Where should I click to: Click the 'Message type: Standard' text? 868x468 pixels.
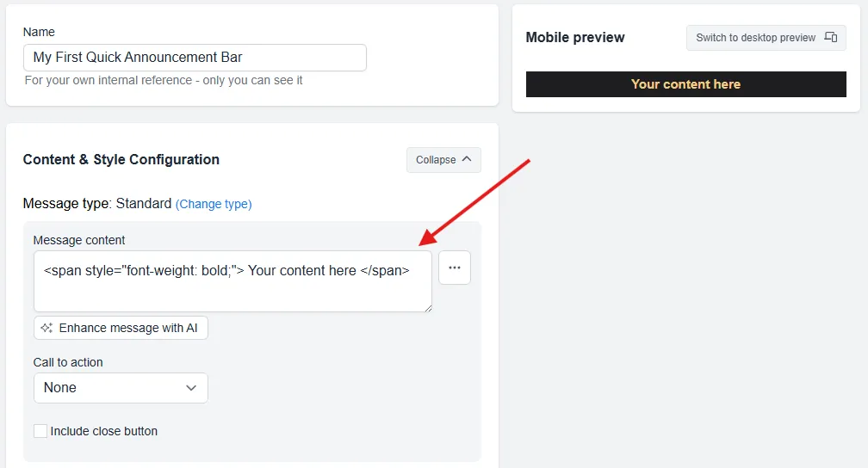(96, 204)
